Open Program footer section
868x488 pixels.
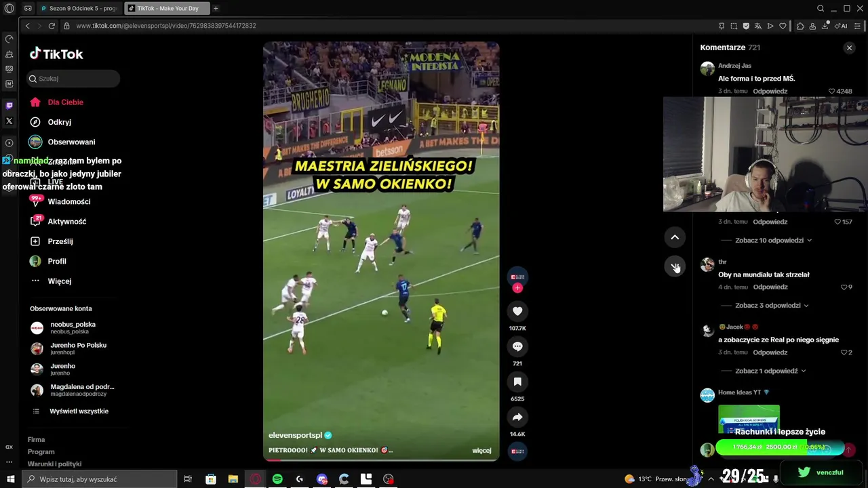pyautogui.click(x=41, y=452)
